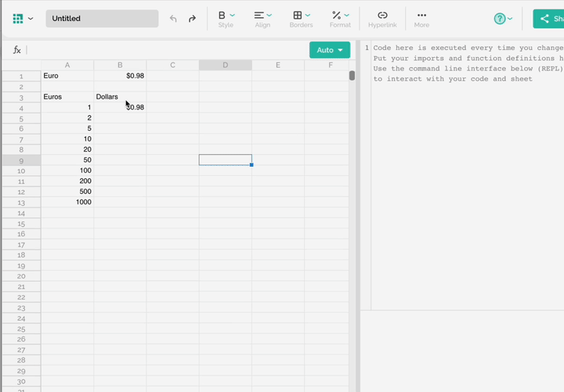This screenshot has width=564, height=392.
Task: Open the Borders tool
Action: tap(301, 19)
